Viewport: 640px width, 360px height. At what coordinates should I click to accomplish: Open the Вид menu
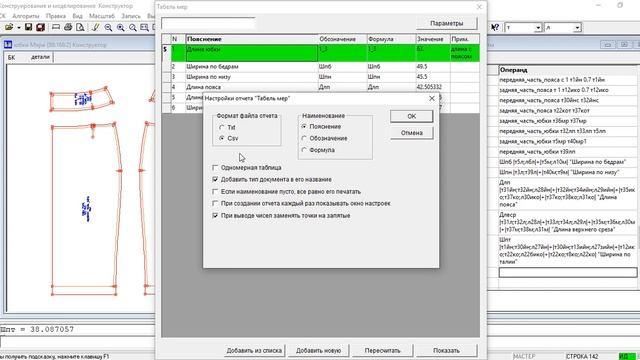pyautogui.click(x=78, y=16)
